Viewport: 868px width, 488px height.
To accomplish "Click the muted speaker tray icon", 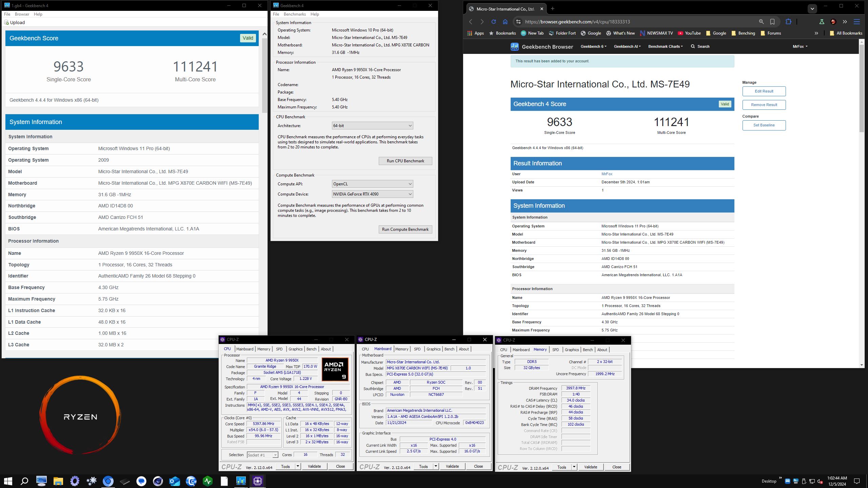I will [x=820, y=481].
